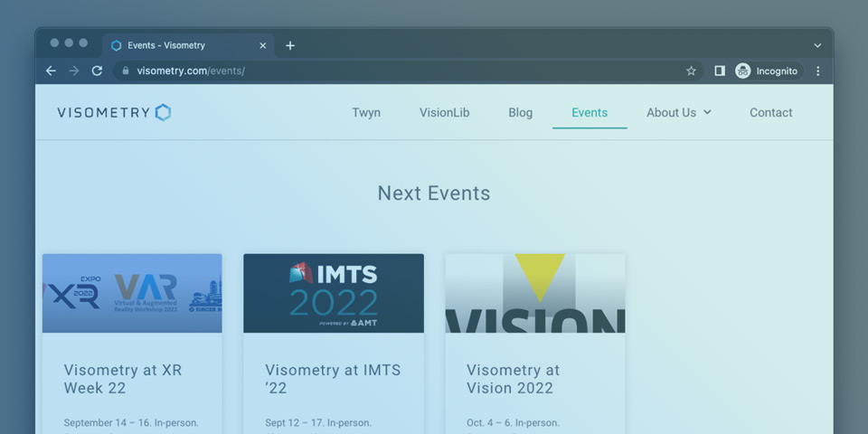Click the 'Sept 12 – 17. In-person.' text
This screenshot has width=868, height=434.
[318, 423]
